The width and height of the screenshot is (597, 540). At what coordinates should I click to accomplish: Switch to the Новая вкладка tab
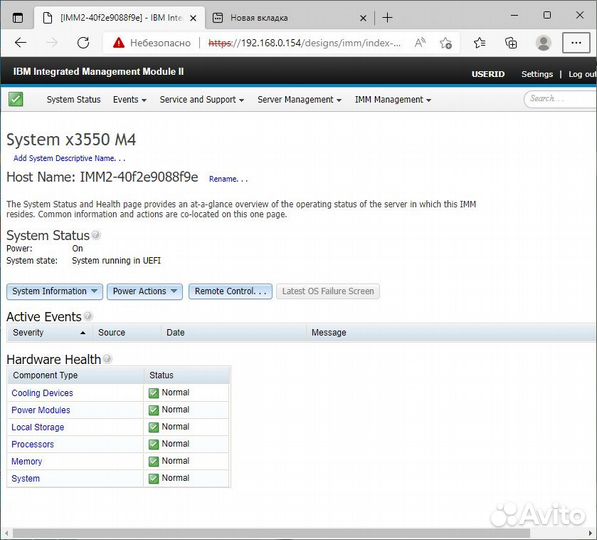tap(289, 18)
